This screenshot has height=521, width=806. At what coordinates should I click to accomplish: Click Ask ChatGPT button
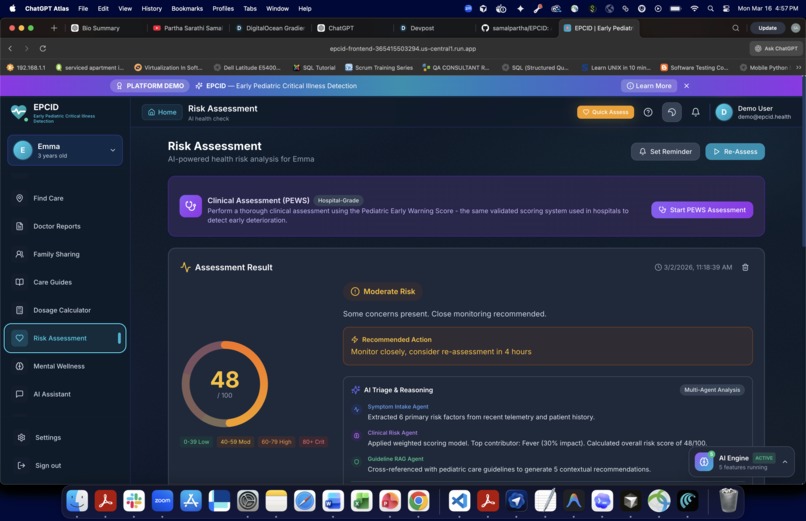776,48
